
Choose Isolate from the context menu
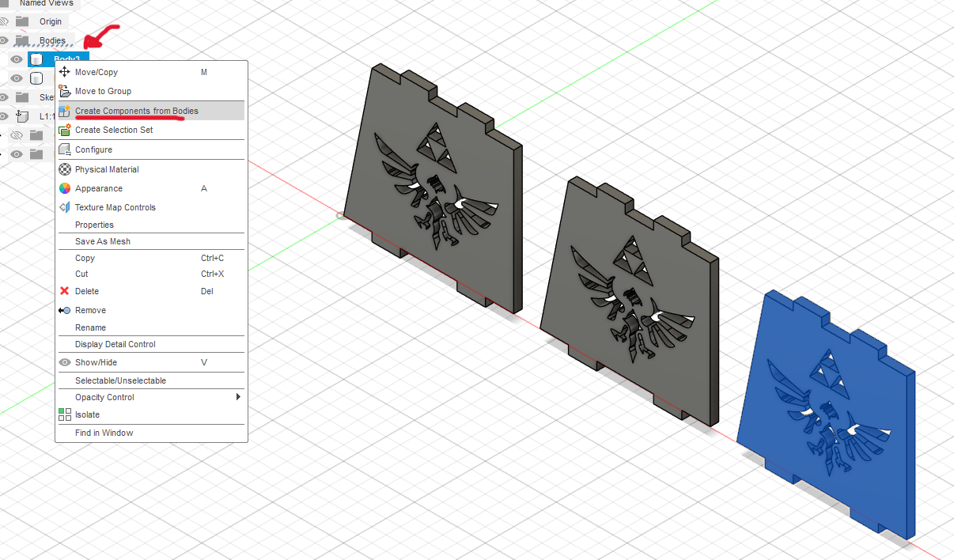151,414
